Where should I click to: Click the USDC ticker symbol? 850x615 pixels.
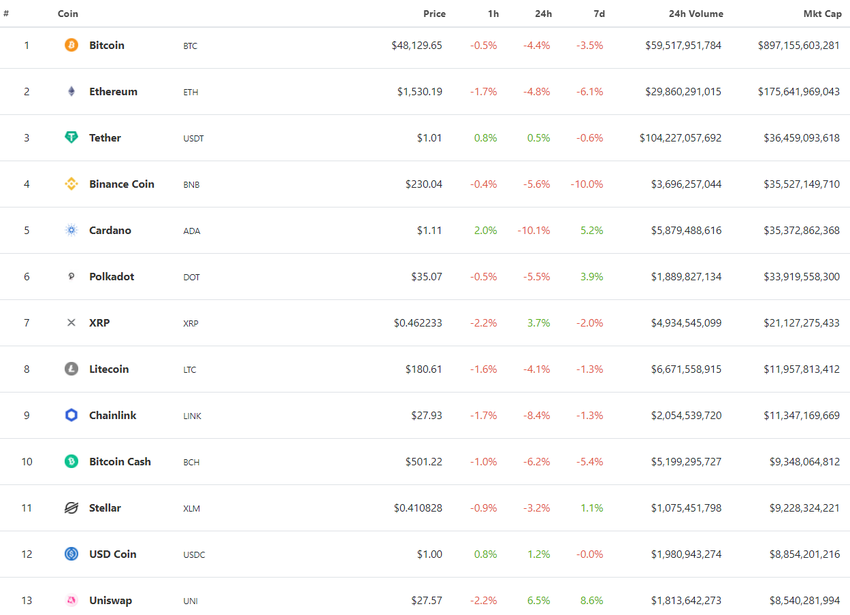[x=194, y=555]
